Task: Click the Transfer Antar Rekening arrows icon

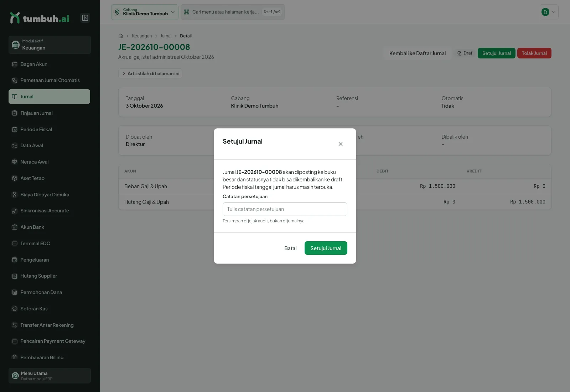Action: click(15, 325)
